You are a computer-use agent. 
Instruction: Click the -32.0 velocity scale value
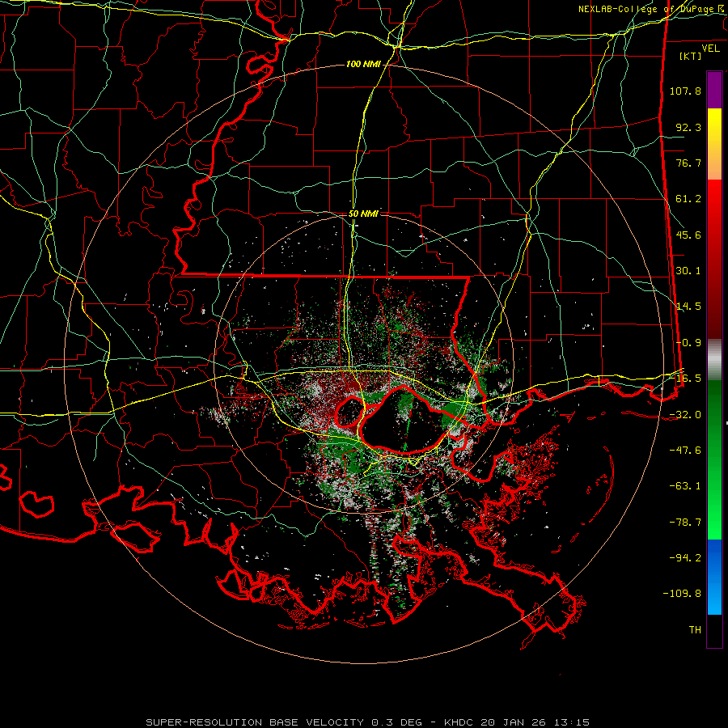pyautogui.click(x=685, y=415)
